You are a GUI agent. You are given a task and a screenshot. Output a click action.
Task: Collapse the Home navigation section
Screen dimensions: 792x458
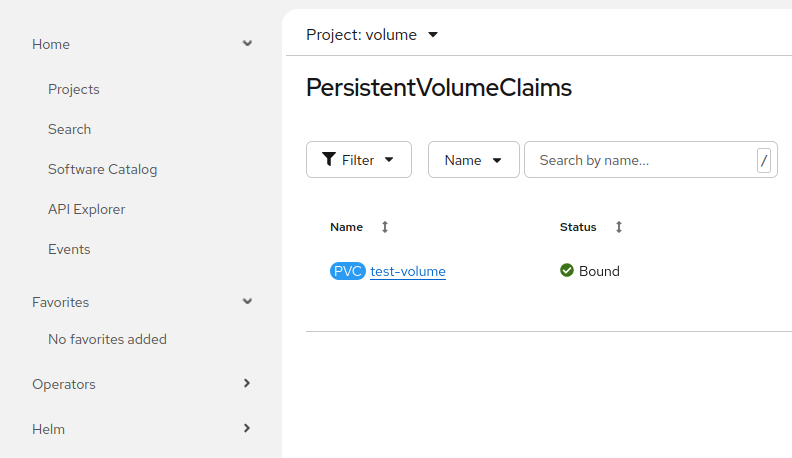247,44
